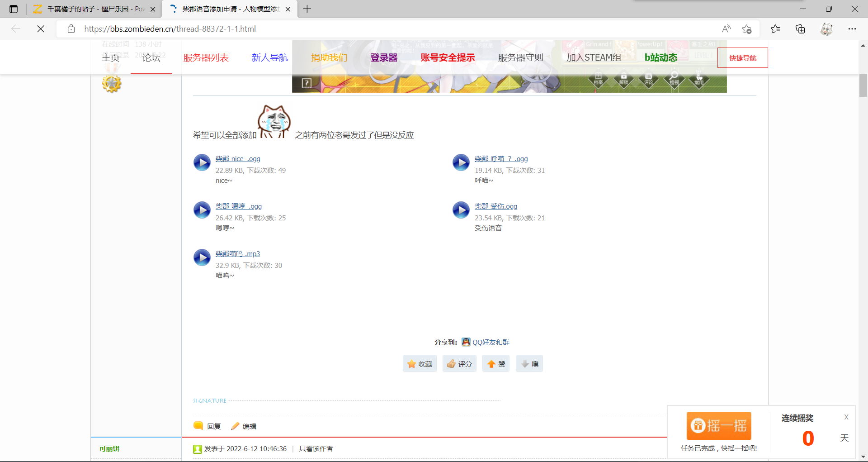Open the 可丽饼 user profile link

tap(109, 449)
